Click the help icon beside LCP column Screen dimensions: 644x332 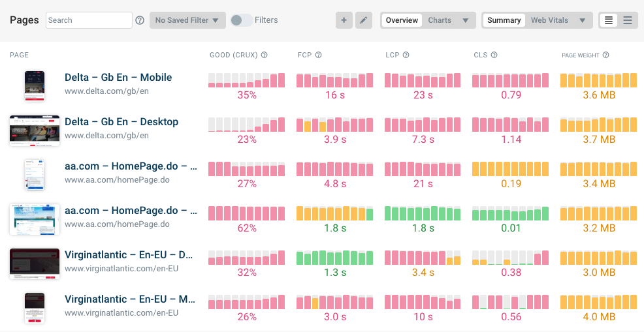tap(406, 55)
